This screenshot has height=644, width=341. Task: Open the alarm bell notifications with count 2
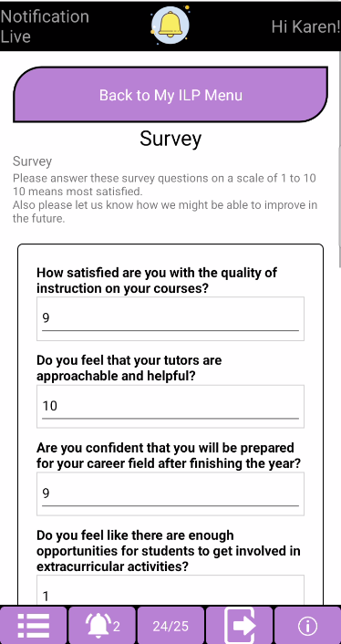point(102,626)
